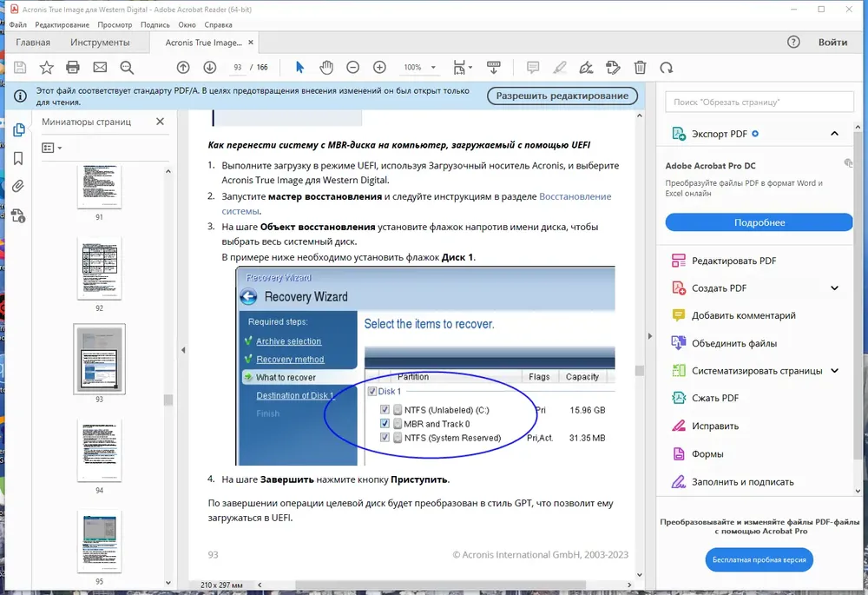This screenshot has height=595, width=868.
Task: Click the delete trash icon
Action: 640,68
